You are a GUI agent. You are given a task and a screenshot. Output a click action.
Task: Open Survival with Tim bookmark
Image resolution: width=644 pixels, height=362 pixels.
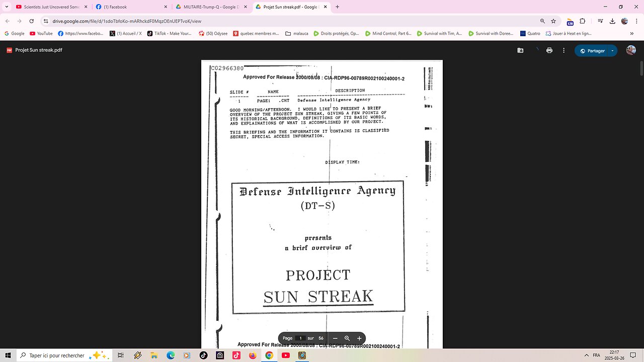440,34
